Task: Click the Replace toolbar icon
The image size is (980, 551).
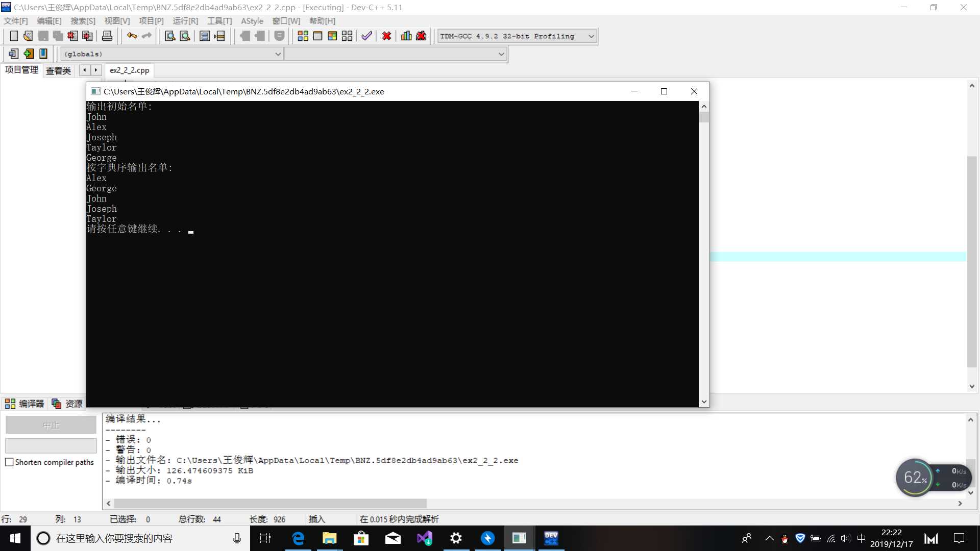Action: tap(185, 36)
